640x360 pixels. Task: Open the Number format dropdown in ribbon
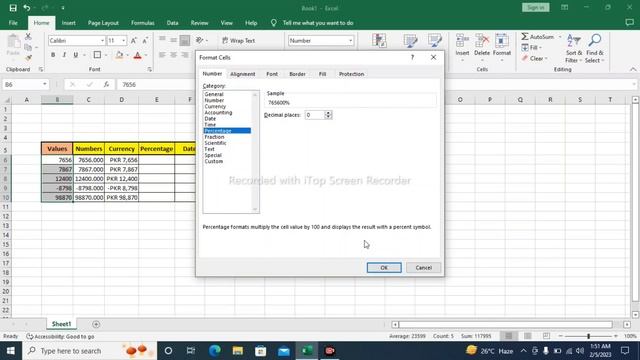[351, 40]
